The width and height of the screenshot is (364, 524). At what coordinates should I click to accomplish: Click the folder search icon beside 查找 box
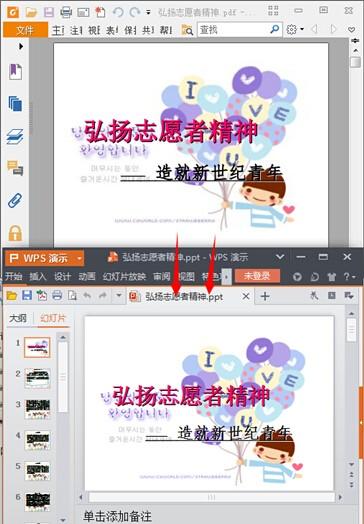pyautogui.click(x=187, y=30)
